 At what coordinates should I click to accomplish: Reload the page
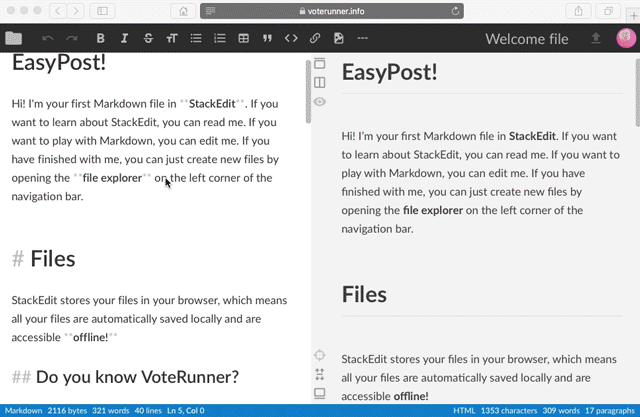coord(455,11)
